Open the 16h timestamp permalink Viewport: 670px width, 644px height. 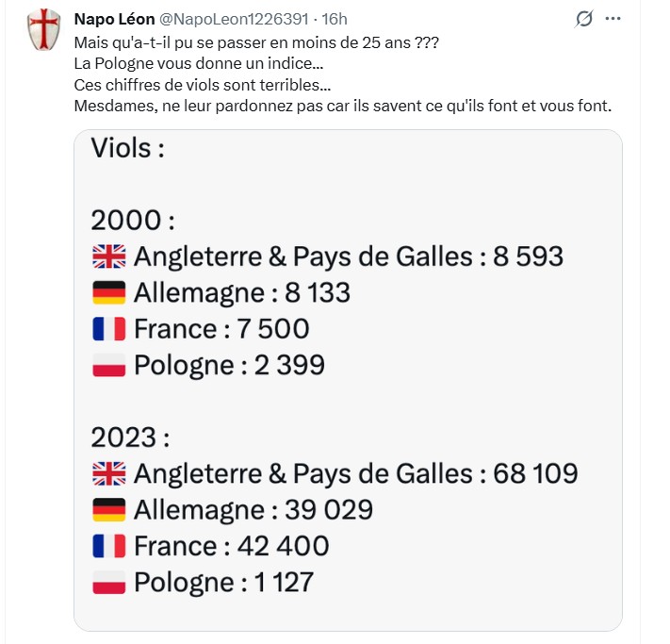click(x=335, y=20)
